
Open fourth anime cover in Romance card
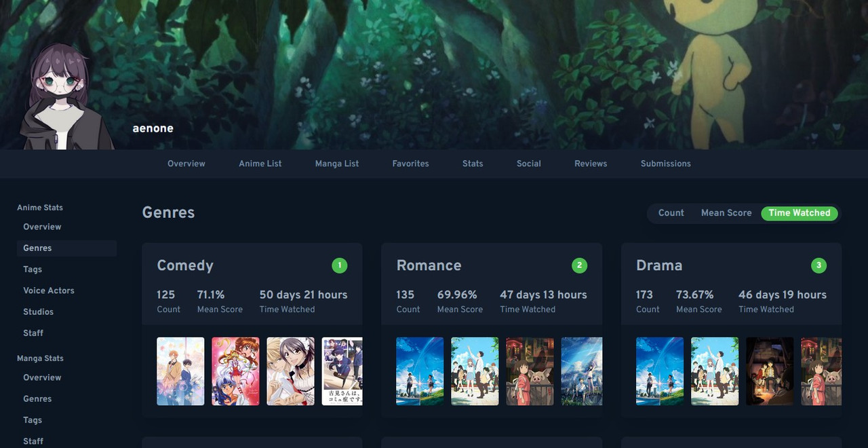(x=581, y=371)
